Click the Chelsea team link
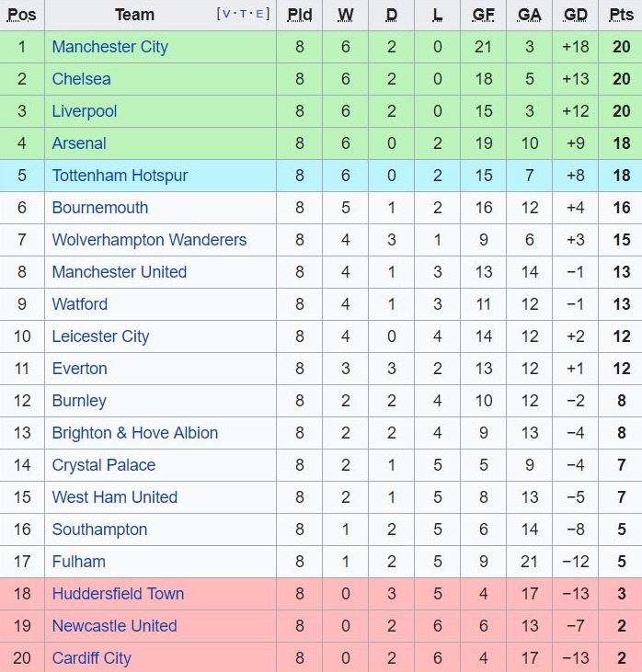The image size is (642, 672). click(81, 79)
